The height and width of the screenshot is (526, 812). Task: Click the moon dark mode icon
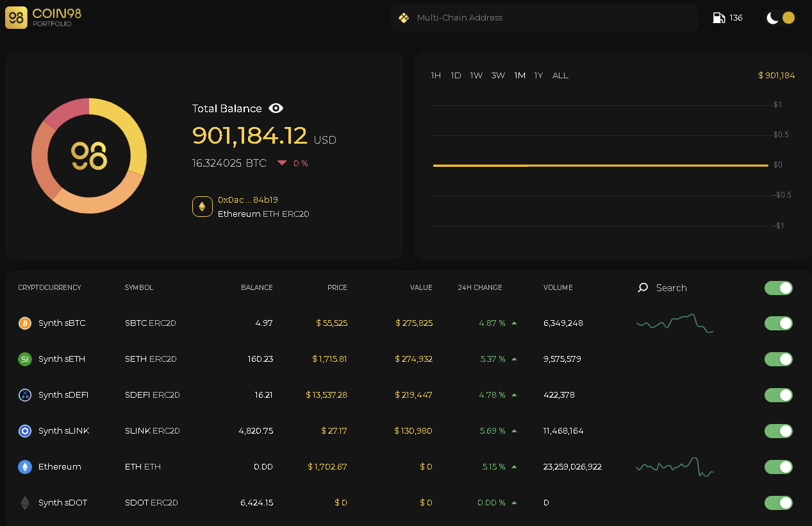coord(772,18)
